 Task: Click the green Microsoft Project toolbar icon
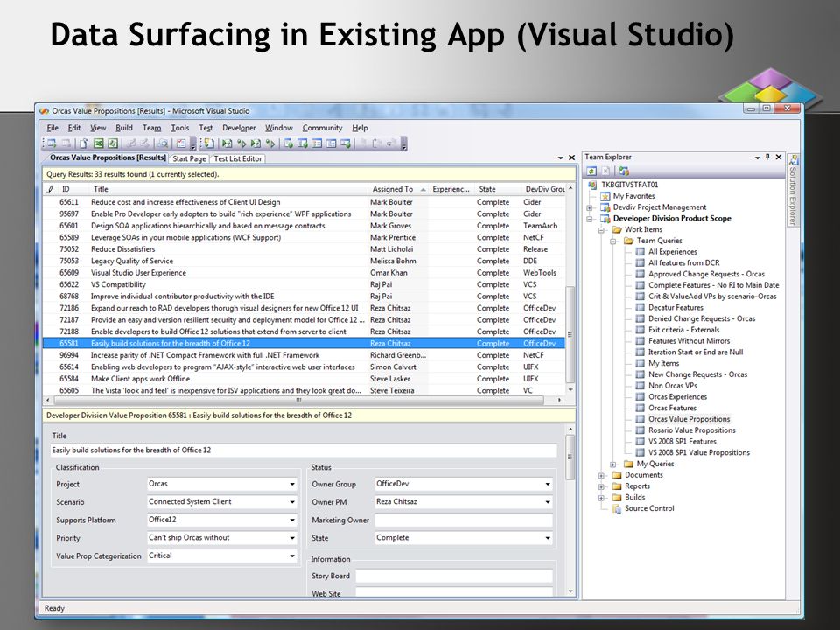113,143
